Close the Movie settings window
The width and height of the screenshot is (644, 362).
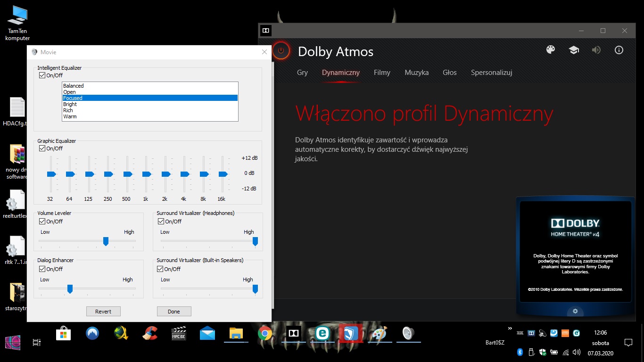tap(264, 52)
